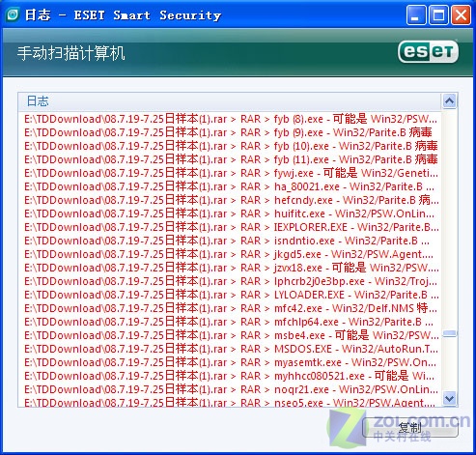Click the 日志 column header
Image resolution: width=476 pixels, height=455 pixels.
coord(230,101)
